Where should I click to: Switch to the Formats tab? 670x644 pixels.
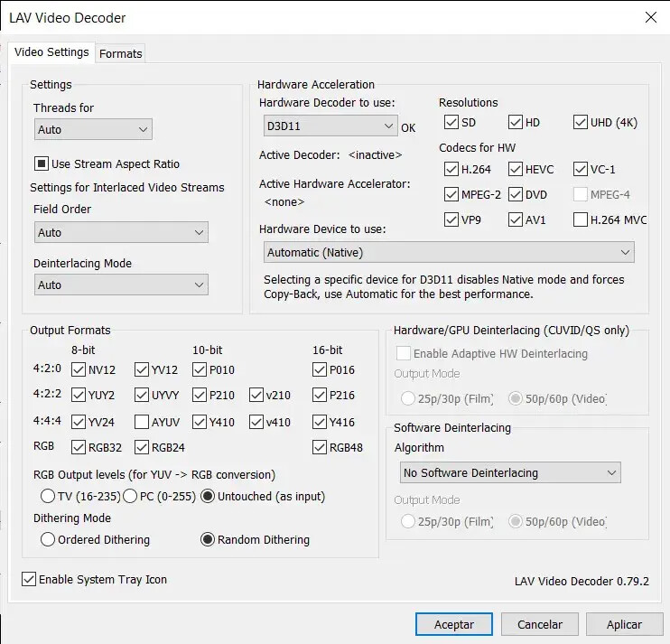click(120, 53)
